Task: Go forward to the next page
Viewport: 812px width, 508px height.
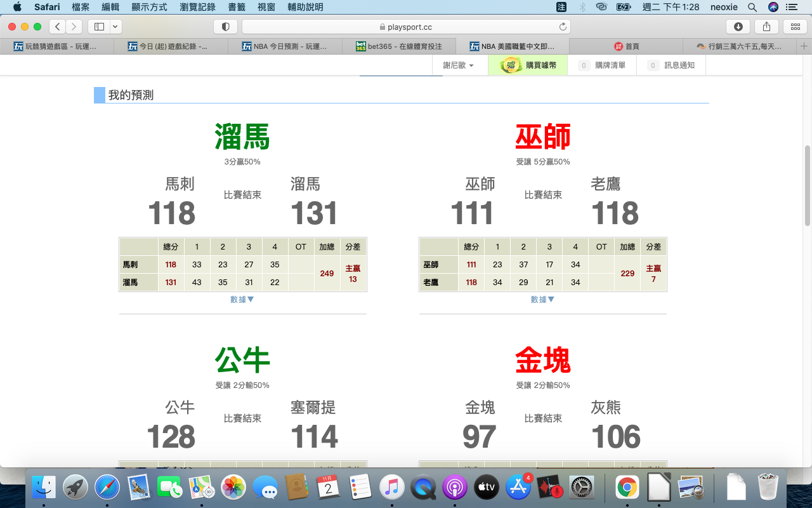Action: (x=74, y=27)
